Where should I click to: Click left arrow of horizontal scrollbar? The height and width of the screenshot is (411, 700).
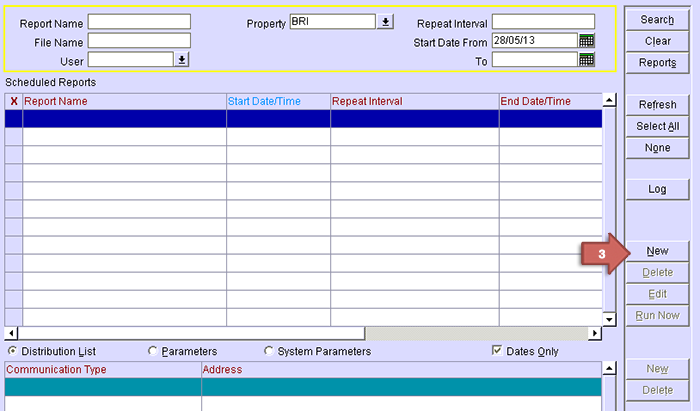tap(11, 333)
